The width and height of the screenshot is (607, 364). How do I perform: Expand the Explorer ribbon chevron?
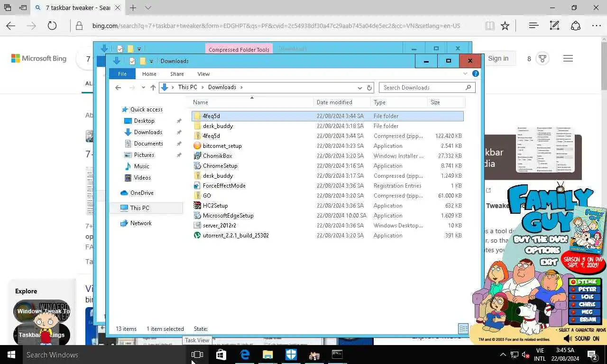coord(465,74)
